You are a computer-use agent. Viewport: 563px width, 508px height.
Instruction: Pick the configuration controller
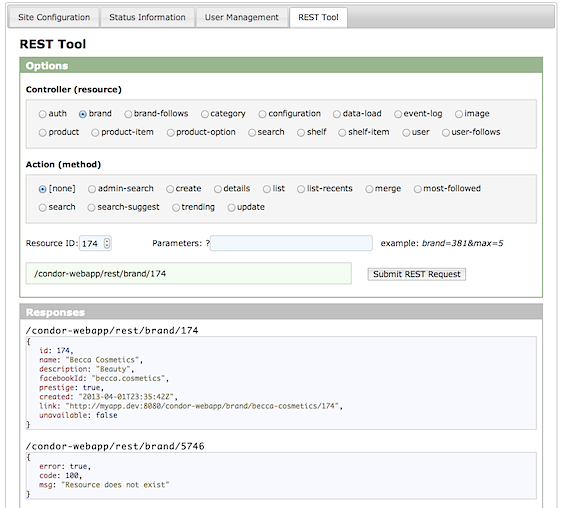pos(262,114)
